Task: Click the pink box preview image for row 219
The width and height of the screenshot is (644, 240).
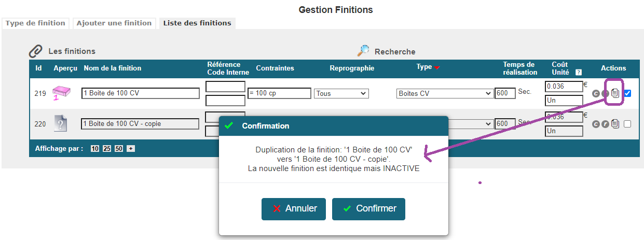Action: (61, 93)
